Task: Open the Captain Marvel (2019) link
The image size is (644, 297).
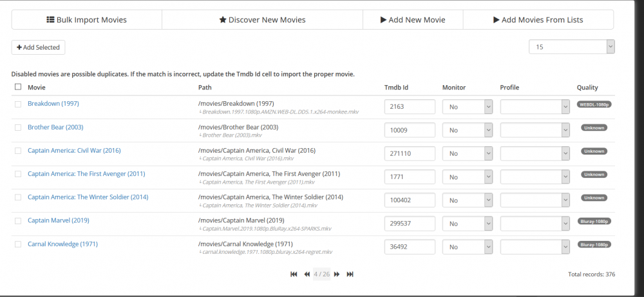Action: tap(59, 220)
